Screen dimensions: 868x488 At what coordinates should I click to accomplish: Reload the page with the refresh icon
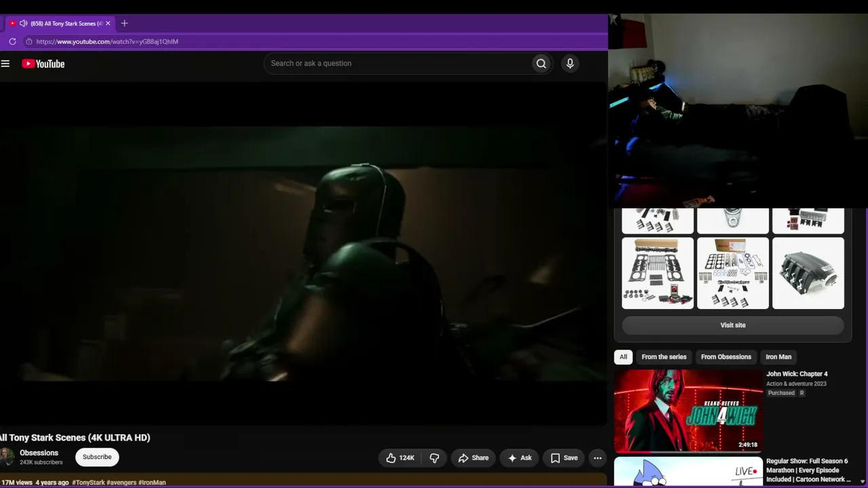point(12,41)
